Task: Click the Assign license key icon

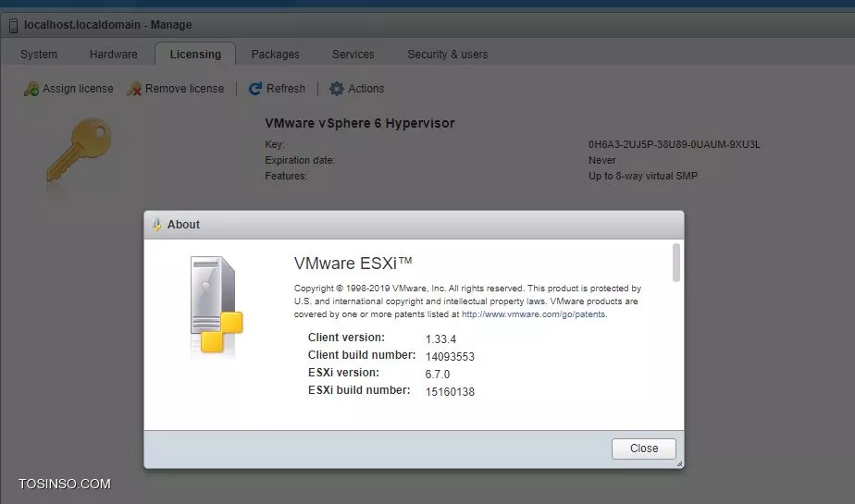Action: pos(31,89)
